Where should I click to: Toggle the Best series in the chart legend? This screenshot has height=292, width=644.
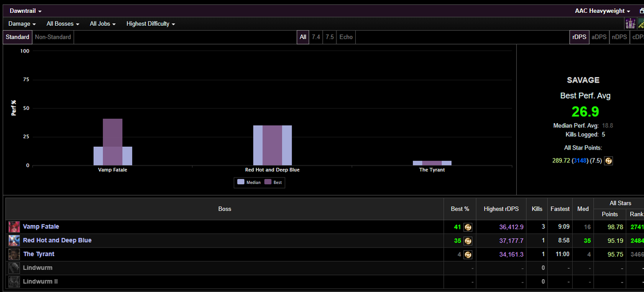point(273,182)
